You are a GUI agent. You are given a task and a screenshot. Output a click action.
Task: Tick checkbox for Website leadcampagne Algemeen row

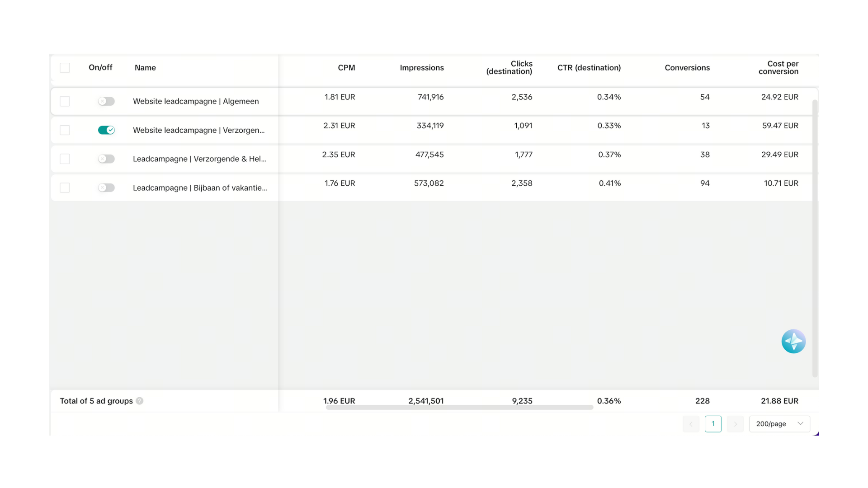tap(65, 101)
